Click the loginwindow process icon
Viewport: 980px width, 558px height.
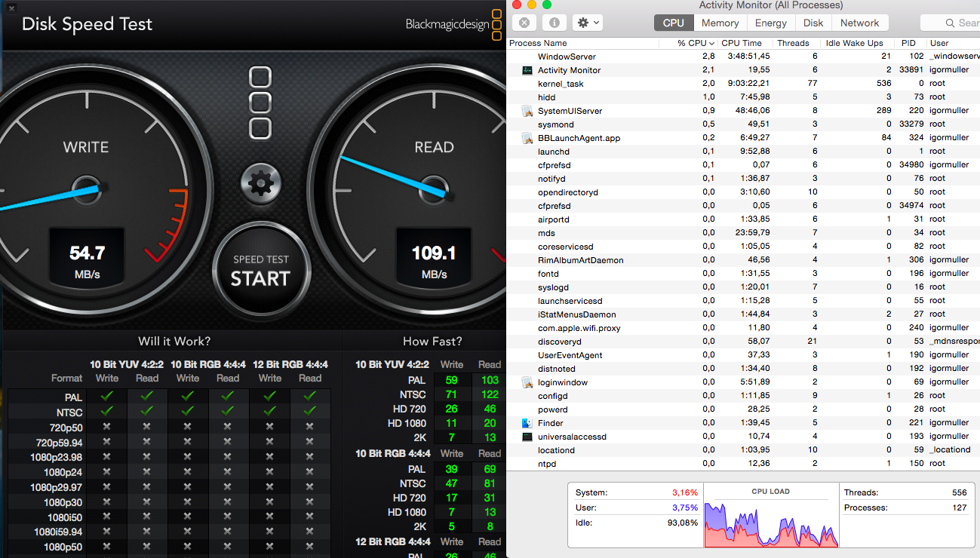point(527,382)
